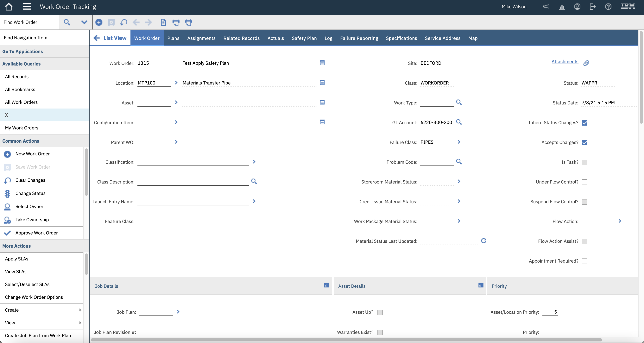Click the Attachments paperclip icon

point(586,63)
